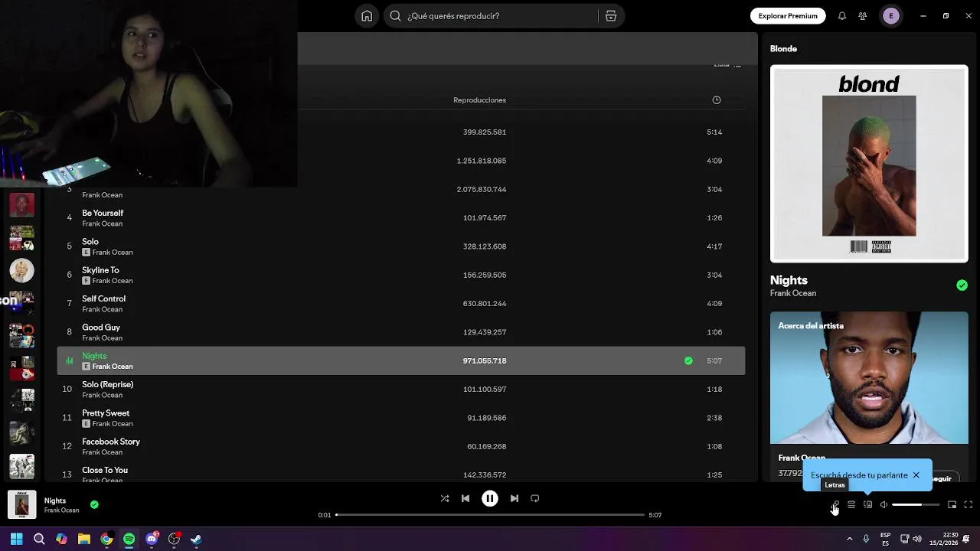This screenshot has height=551, width=980.
Task: Enter full screen player mode
Action: click(x=968, y=504)
